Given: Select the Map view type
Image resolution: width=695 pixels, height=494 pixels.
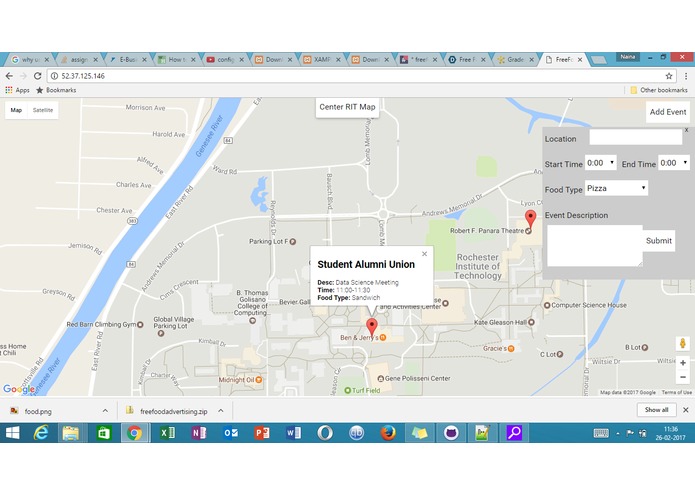Looking at the screenshot, I should (16, 110).
